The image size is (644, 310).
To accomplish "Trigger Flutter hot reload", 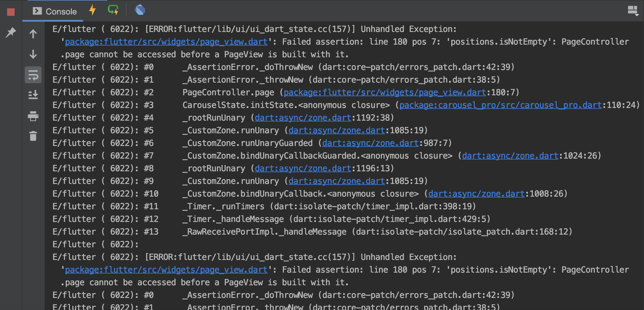I will coord(92,10).
